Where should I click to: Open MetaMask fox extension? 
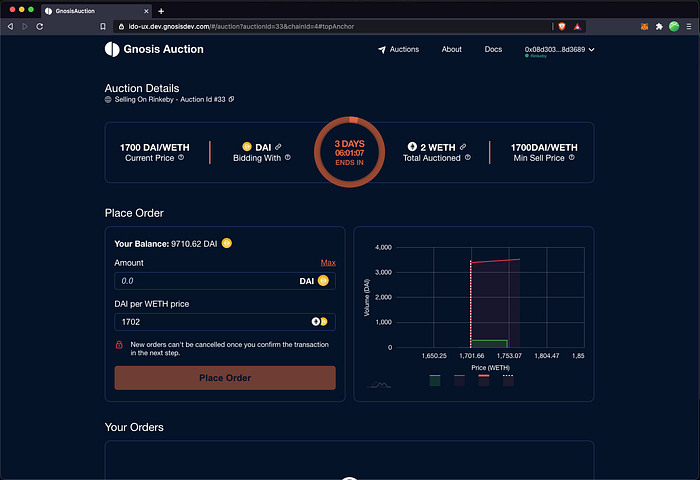644,27
